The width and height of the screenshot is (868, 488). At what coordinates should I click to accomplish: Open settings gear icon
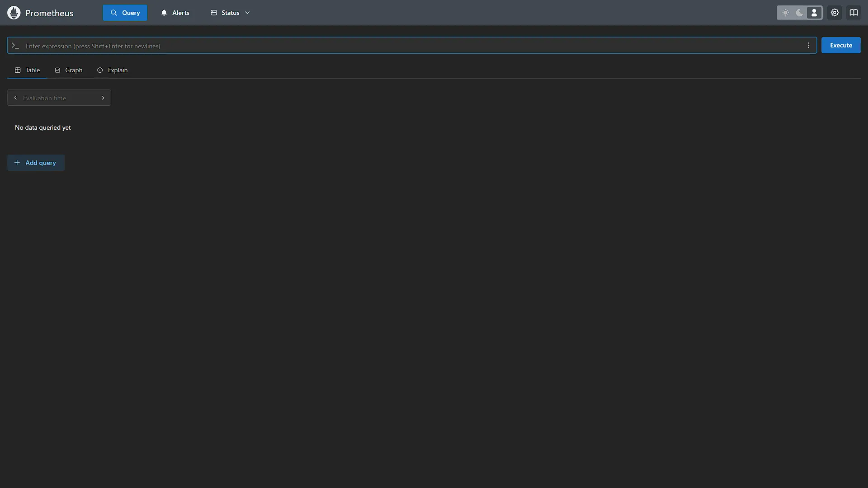pos(835,13)
